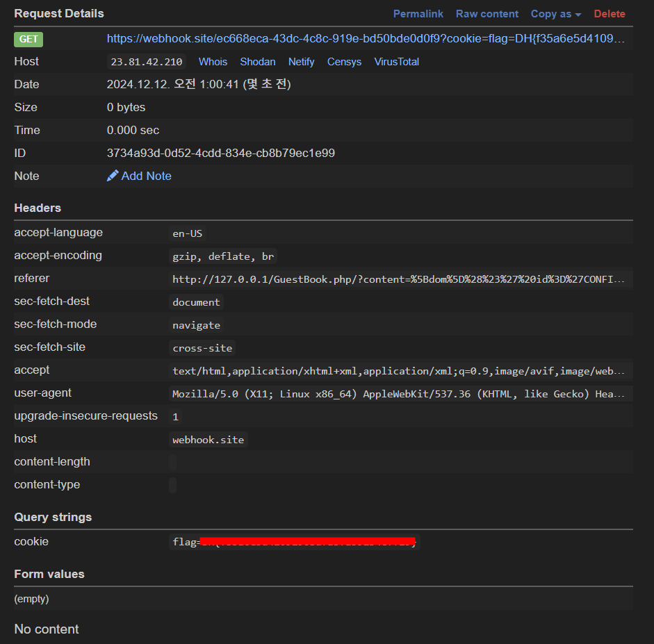Search the host IP on Shodan
Image resolution: width=654 pixels, height=644 pixels.
tap(257, 62)
